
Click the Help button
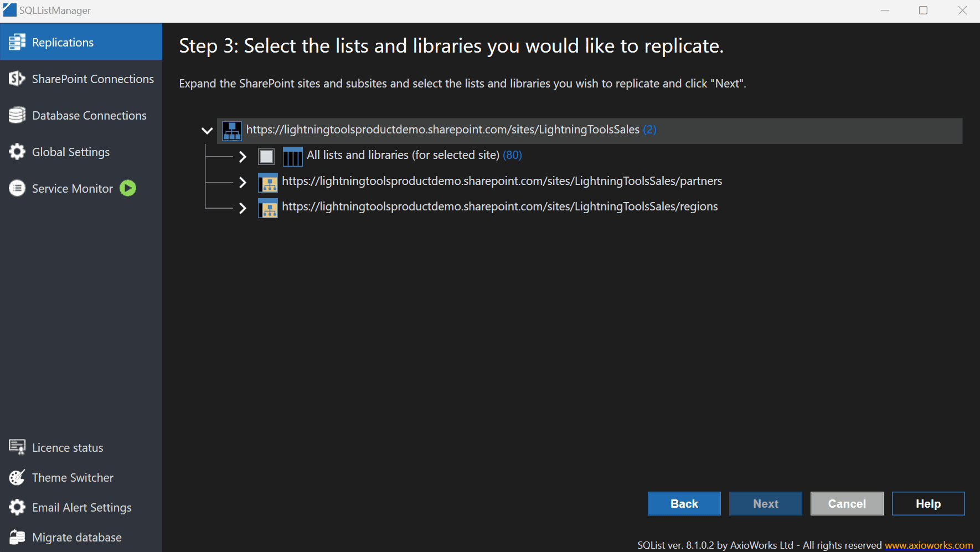pos(928,504)
